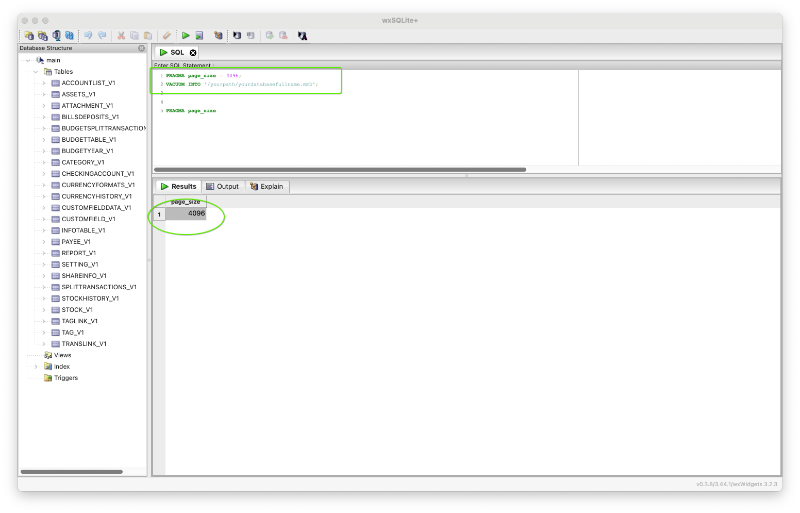Close the SQL editor tab
800x513 pixels.
click(x=193, y=52)
